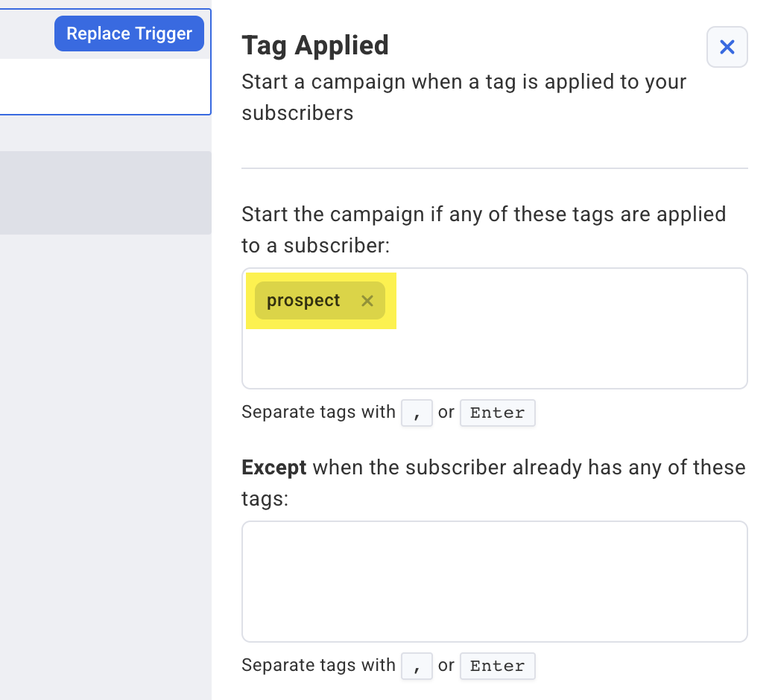Click the campaign description text under the heading

pyautogui.click(x=462, y=97)
